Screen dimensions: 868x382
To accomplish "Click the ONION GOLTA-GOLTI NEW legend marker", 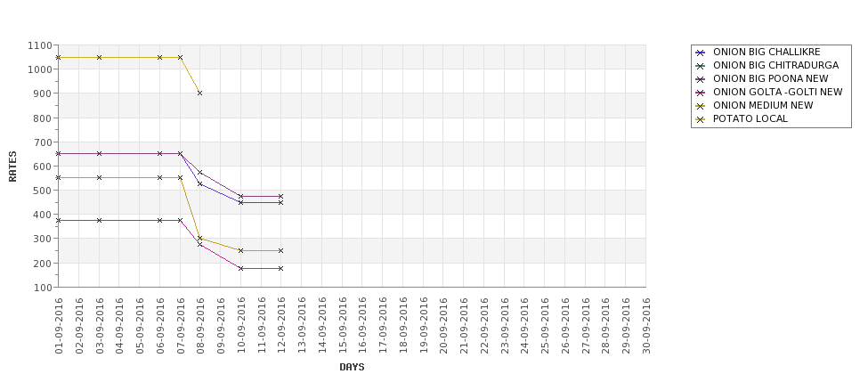I will coord(701,93).
